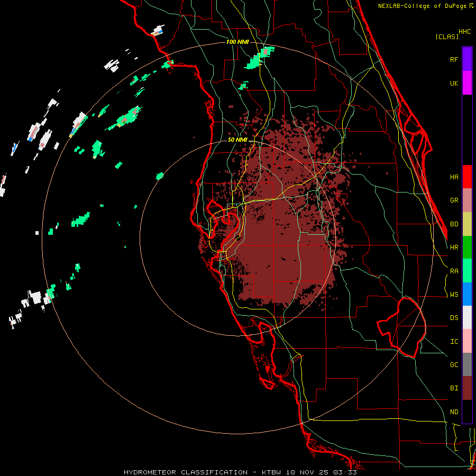Viewport: 476px width, 476px height.
Task: Click the WS legend label
Action: [x=454, y=295]
